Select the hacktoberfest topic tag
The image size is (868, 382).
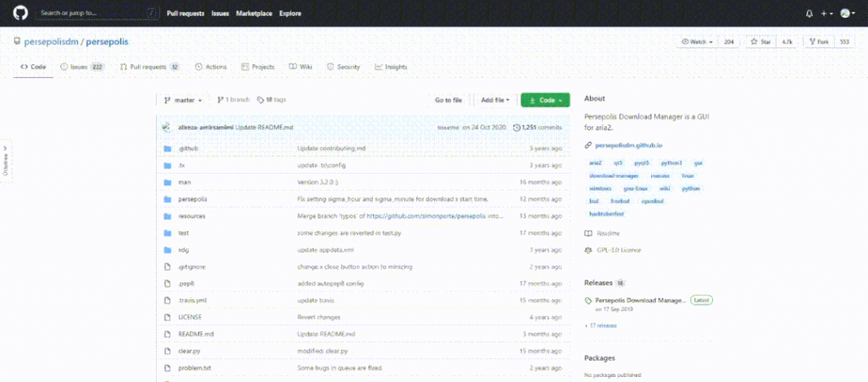click(607, 214)
